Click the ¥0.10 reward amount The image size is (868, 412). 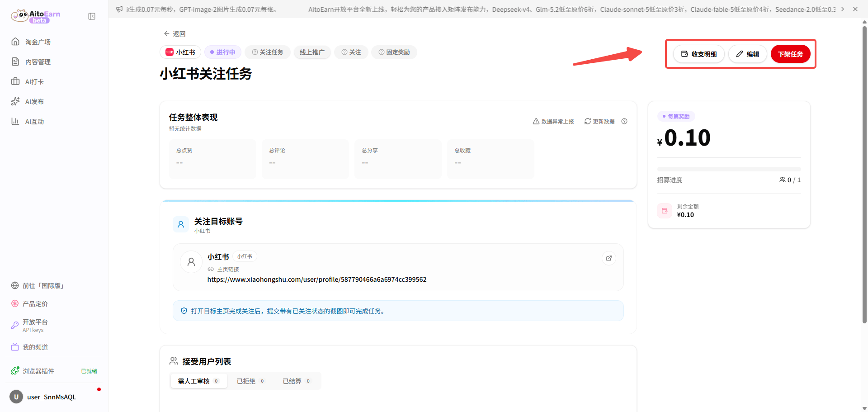[684, 138]
